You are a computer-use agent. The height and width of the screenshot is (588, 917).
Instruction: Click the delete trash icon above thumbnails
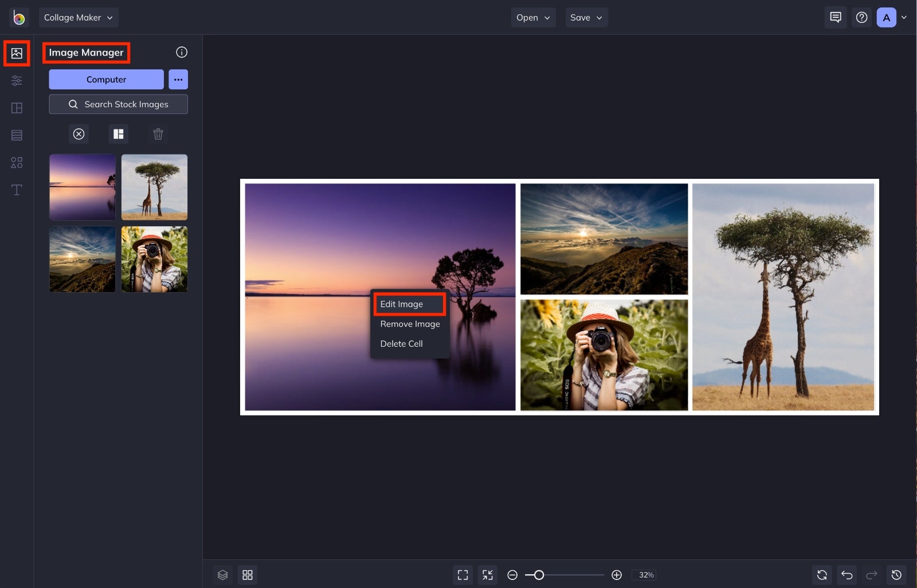coord(158,134)
